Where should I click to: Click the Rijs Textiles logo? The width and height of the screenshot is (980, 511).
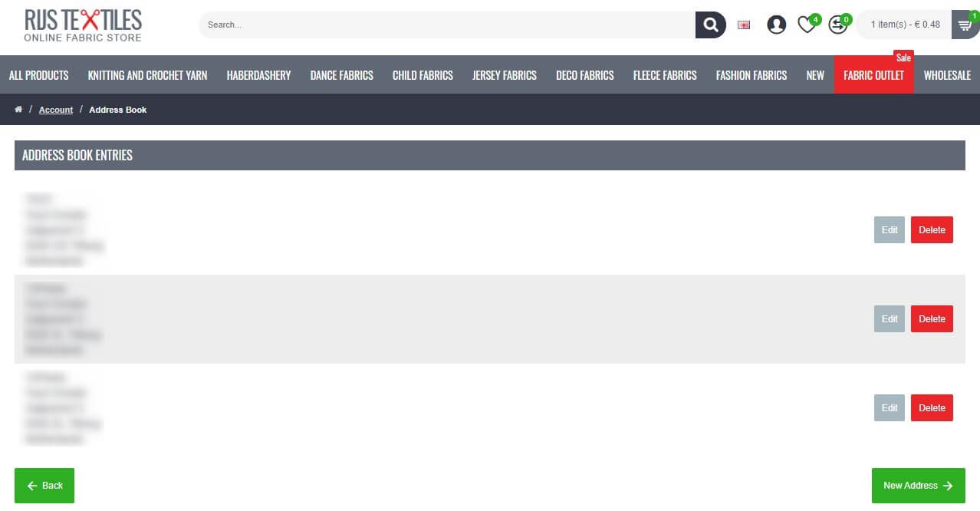[x=83, y=25]
